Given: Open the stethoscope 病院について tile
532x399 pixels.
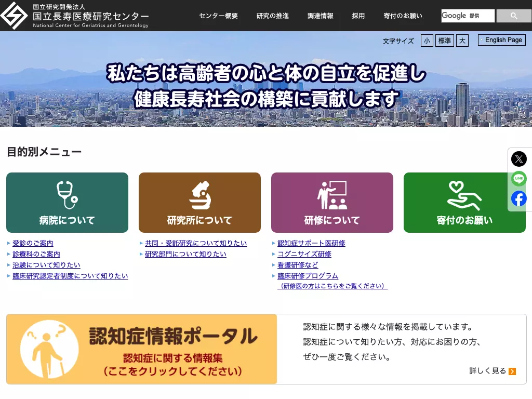Looking at the screenshot, I should [x=67, y=203].
